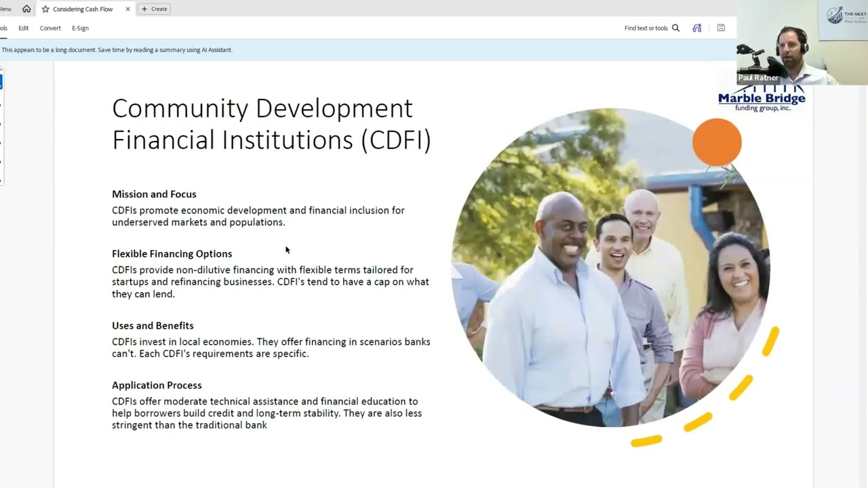The width and height of the screenshot is (868, 488).
Task: Open the E-Sign tool tab
Action: pos(80,28)
